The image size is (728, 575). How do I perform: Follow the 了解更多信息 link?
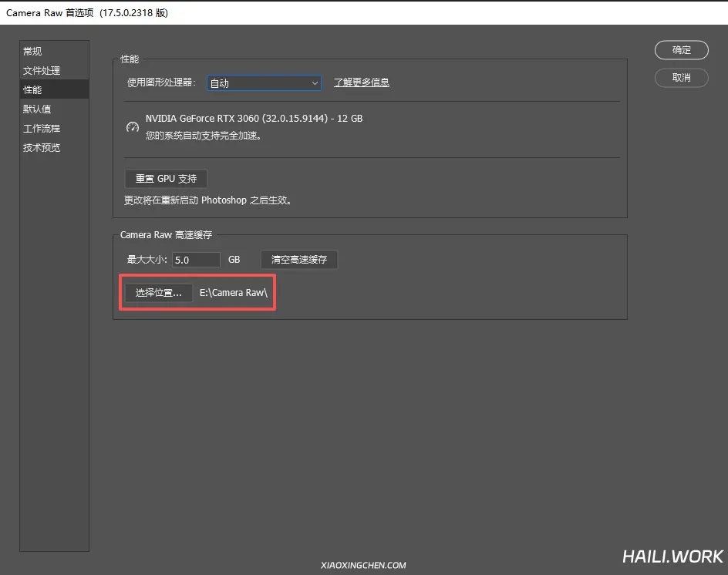pos(361,82)
